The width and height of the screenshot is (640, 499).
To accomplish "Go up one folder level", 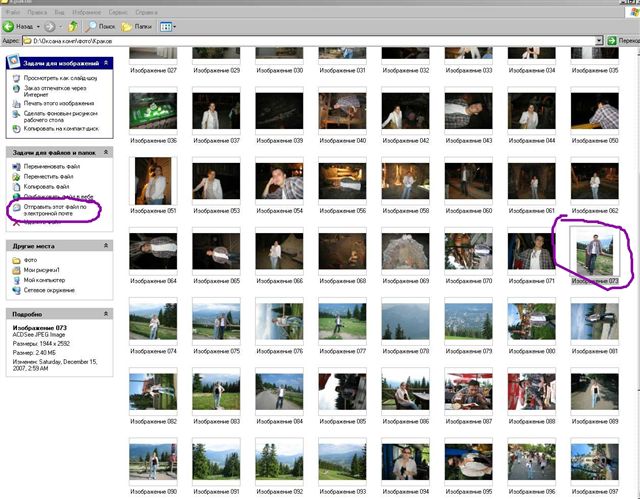I will click(73, 27).
